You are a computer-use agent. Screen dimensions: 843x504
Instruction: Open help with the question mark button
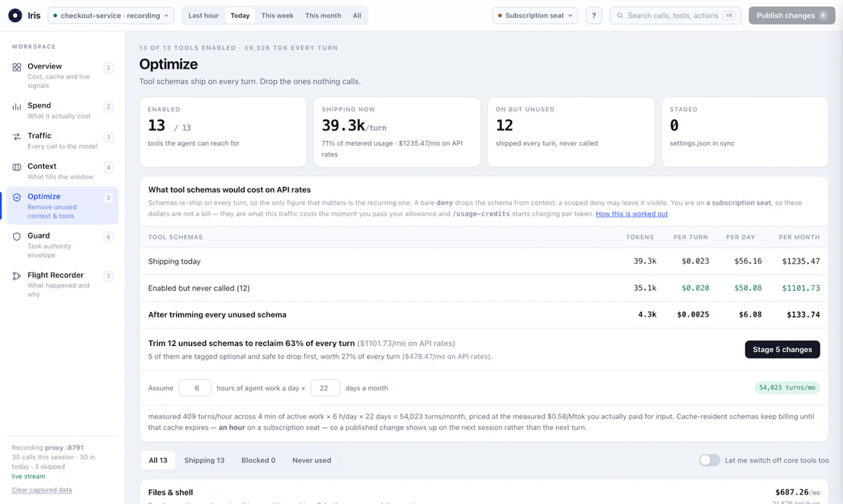tap(594, 16)
